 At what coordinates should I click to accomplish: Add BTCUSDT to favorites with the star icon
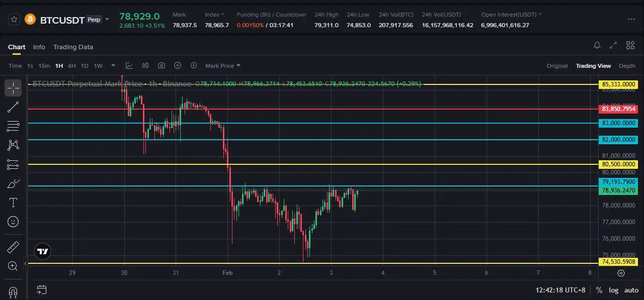[x=14, y=20]
